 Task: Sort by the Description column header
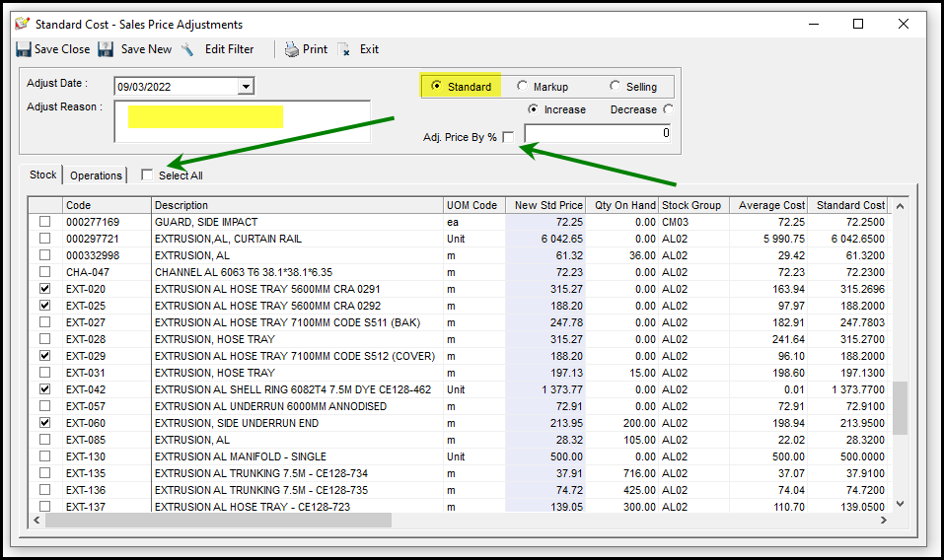pos(296,205)
